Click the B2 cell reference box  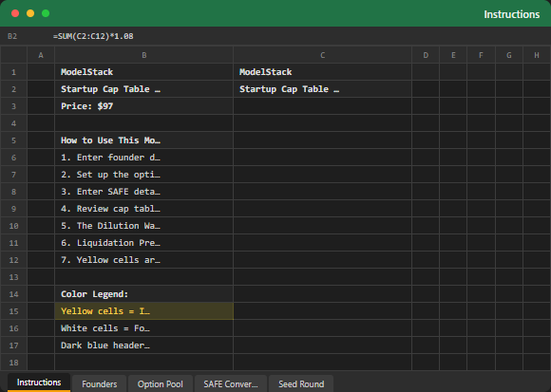[x=12, y=36]
